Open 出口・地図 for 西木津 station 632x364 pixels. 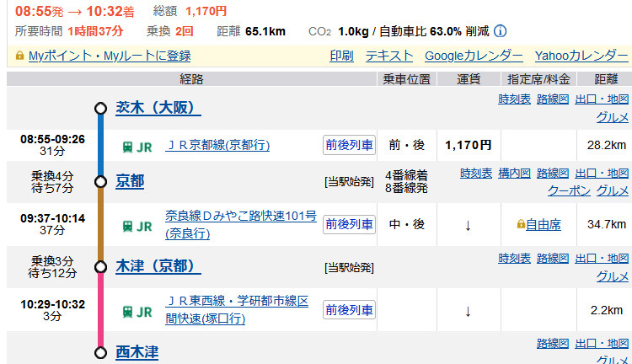602,344
